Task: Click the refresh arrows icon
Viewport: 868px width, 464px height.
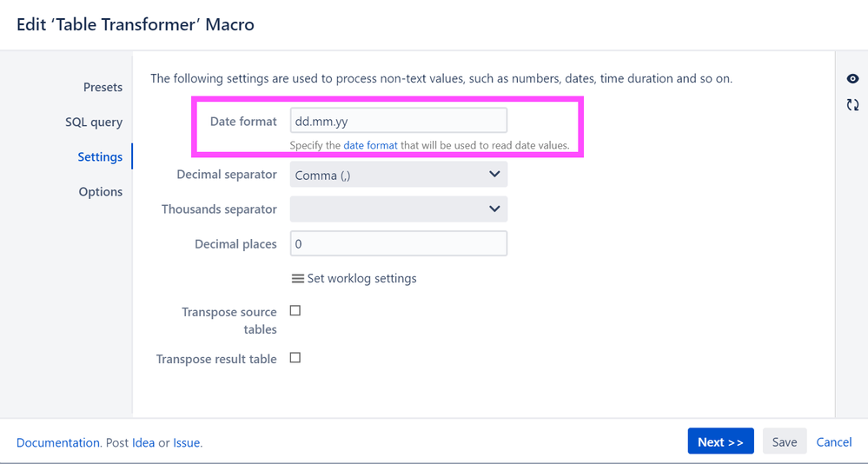Action: (852, 104)
